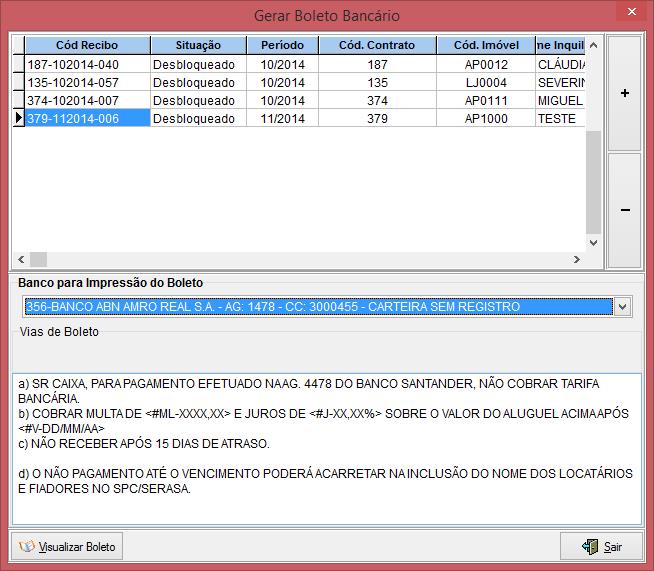This screenshot has height=571, width=654.
Task: Click the Visualizar Boleto button
Action: tap(67, 547)
